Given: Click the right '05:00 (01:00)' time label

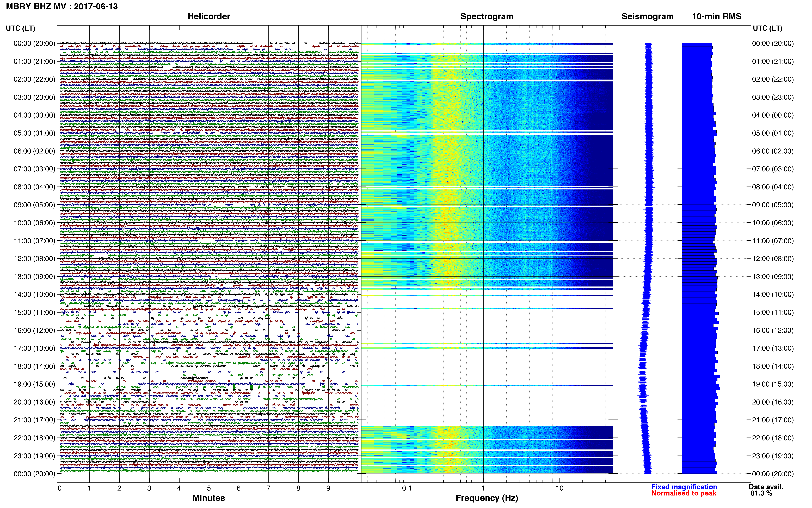Looking at the screenshot, I should 773,133.
